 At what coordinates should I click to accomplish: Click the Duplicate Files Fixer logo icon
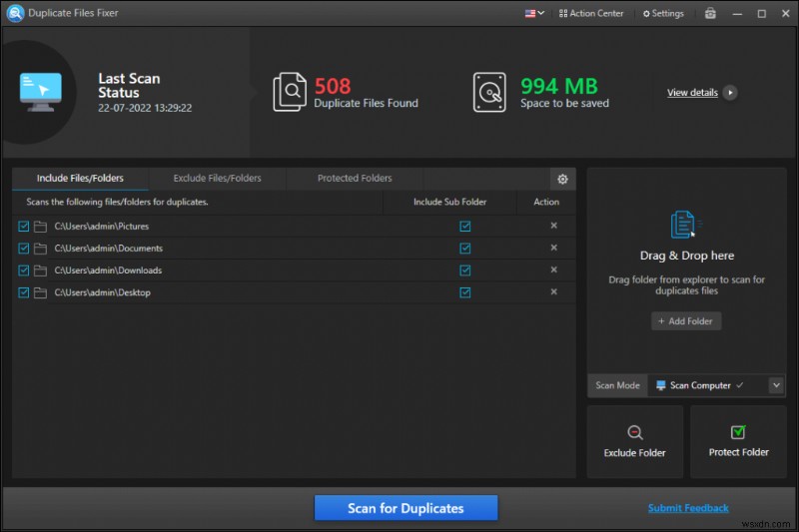15,13
